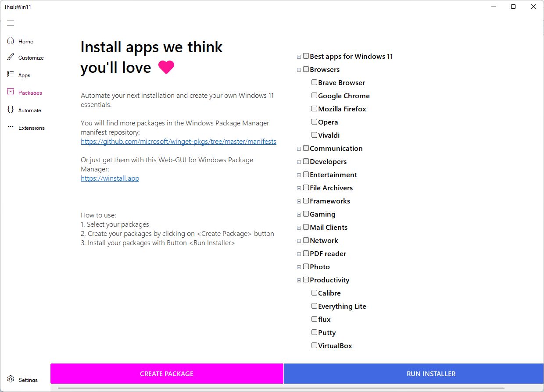Open Settings from the sidebar
Image resolution: width=544 pixels, height=392 pixels.
click(28, 380)
